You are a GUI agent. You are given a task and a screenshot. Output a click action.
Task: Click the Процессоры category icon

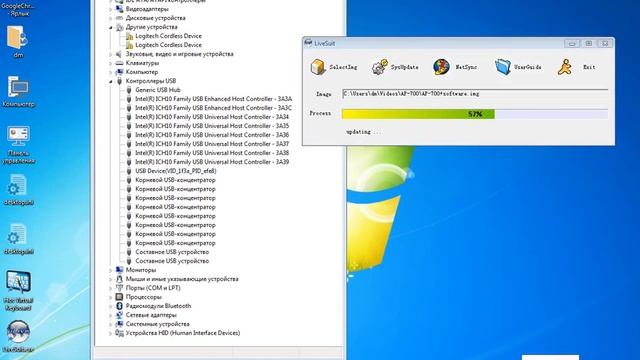(x=119, y=297)
